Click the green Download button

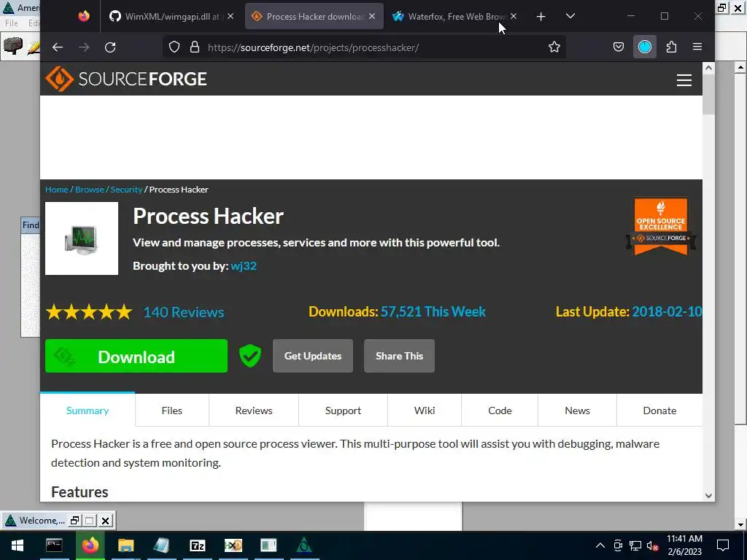click(x=136, y=356)
